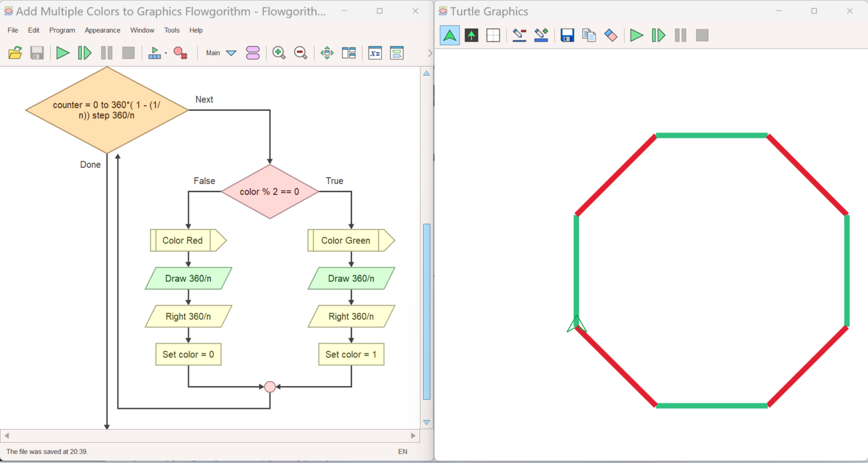Image resolution: width=868 pixels, height=463 pixels.
Task: Zoom in on the flowchart
Action: coord(279,53)
